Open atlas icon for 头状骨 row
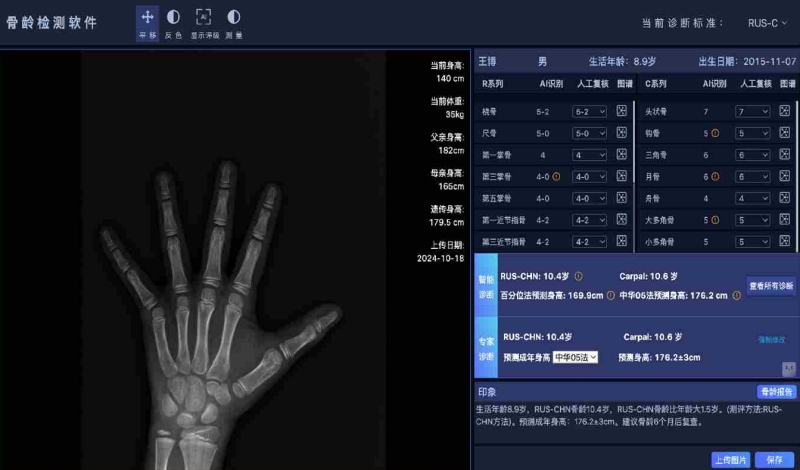 click(x=785, y=112)
